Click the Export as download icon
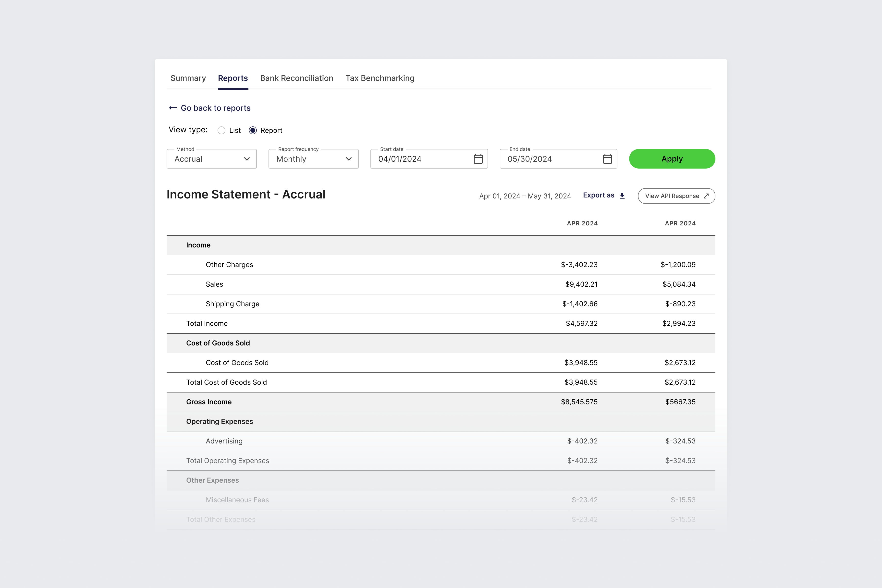Screen dimensions: 882x588 click(x=622, y=196)
